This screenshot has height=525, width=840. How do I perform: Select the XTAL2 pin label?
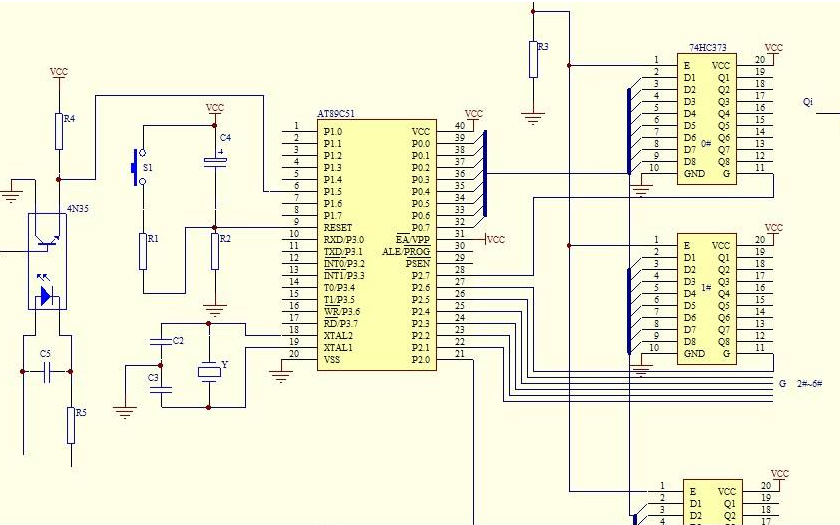[x=338, y=335]
